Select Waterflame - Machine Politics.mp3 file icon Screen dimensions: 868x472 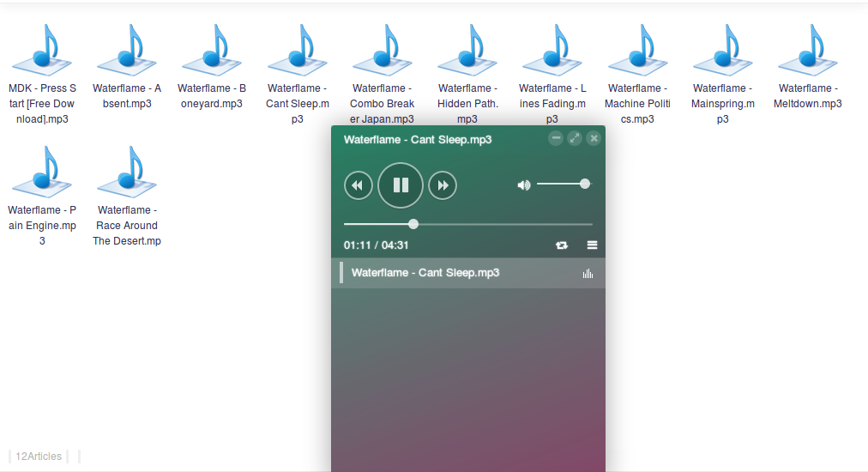tap(638, 51)
